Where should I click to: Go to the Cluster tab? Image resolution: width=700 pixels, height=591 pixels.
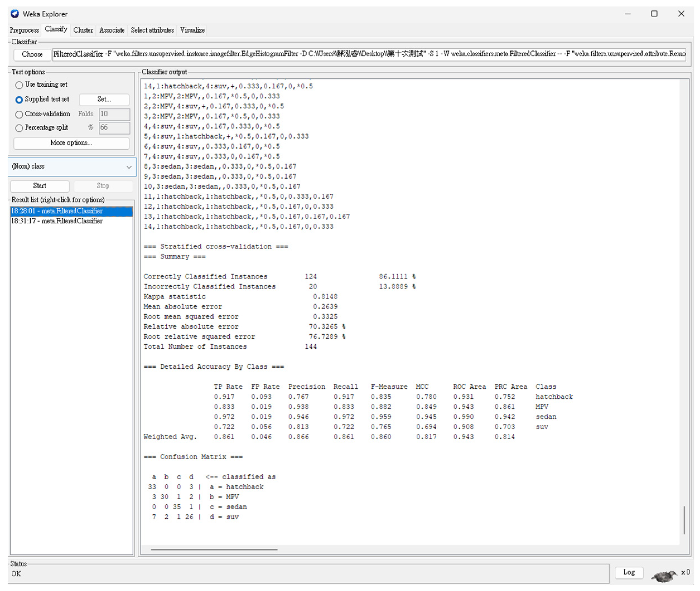pos(83,30)
